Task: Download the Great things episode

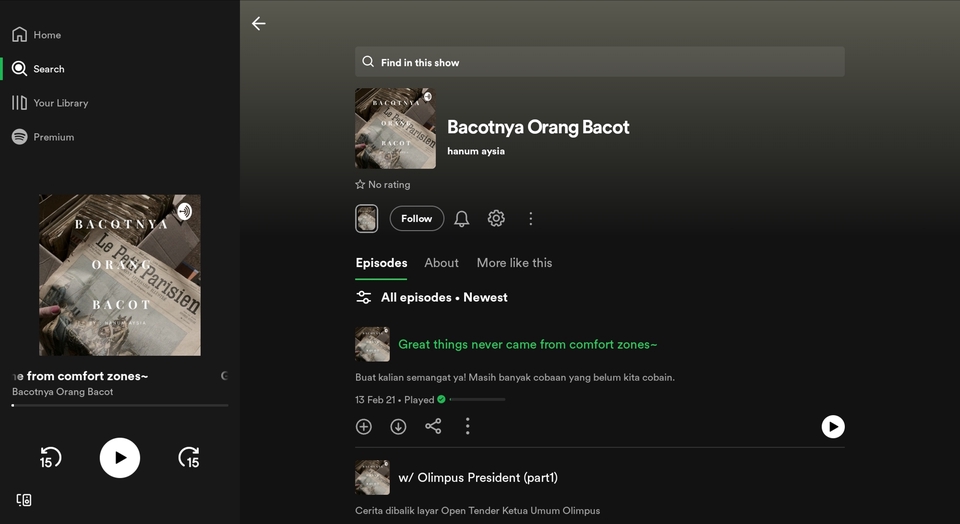Action: [x=398, y=427]
